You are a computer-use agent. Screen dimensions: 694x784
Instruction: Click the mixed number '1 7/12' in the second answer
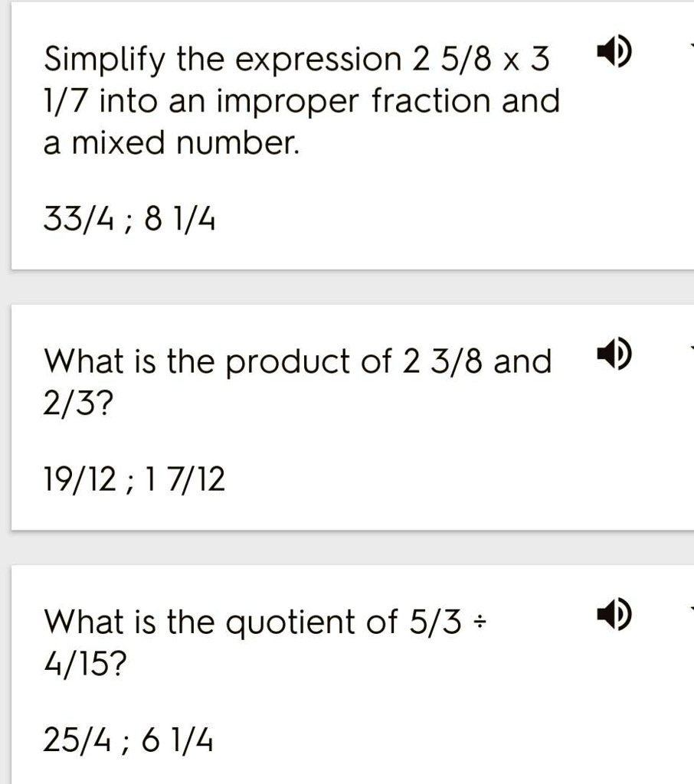[x=184, y=479]
